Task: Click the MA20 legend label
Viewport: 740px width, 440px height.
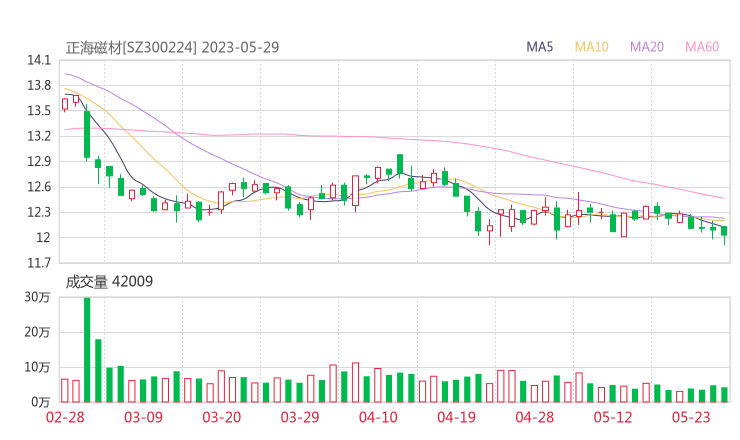Action: 647,47
